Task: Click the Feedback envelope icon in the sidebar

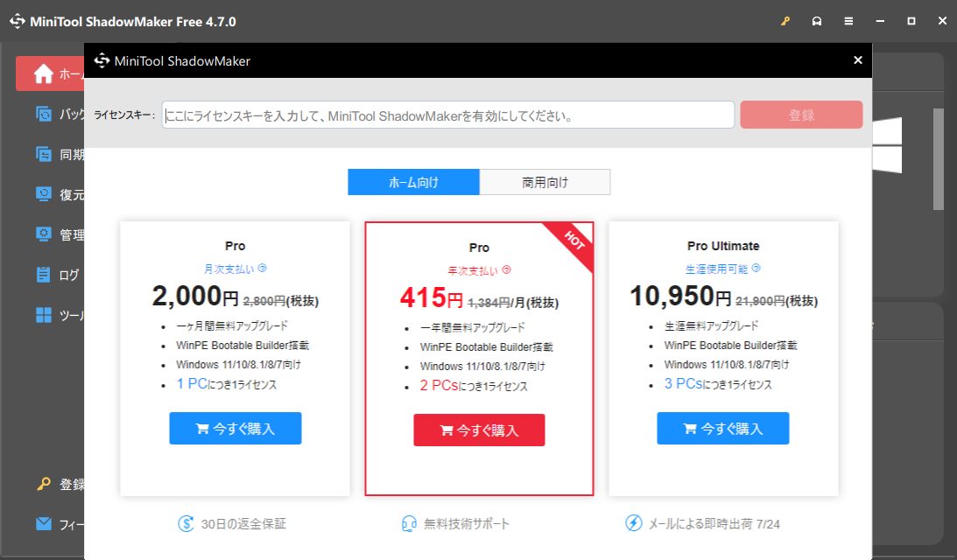Action: point(43,524)
